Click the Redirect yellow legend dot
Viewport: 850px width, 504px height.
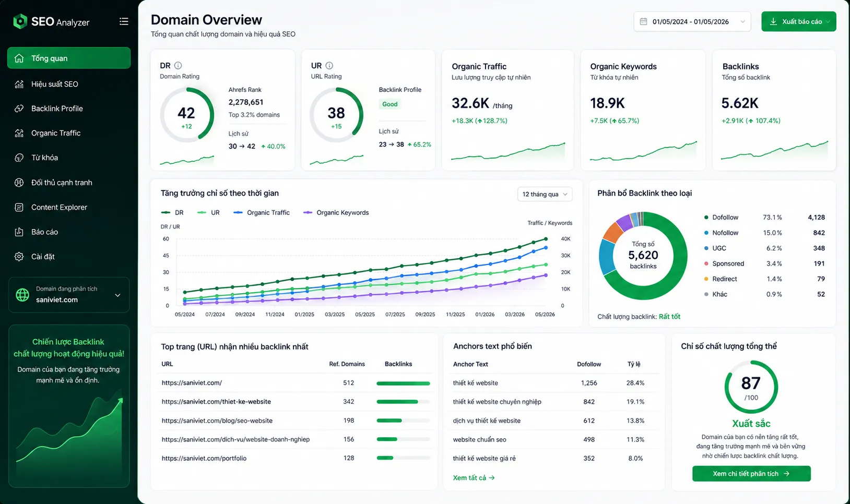tap(706, 279)
